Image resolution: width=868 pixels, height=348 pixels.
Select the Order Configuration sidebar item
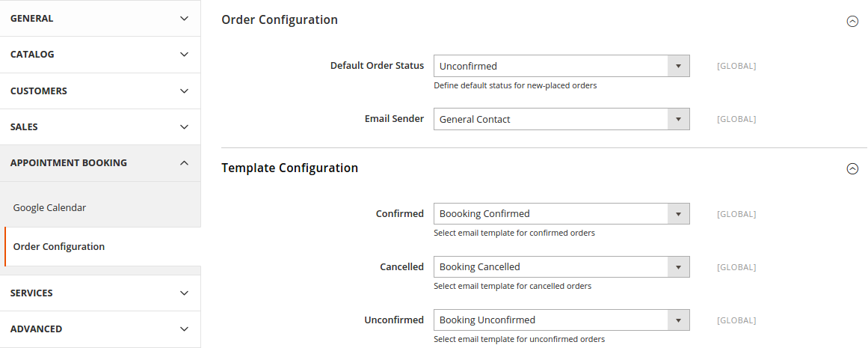coord(59,247)
